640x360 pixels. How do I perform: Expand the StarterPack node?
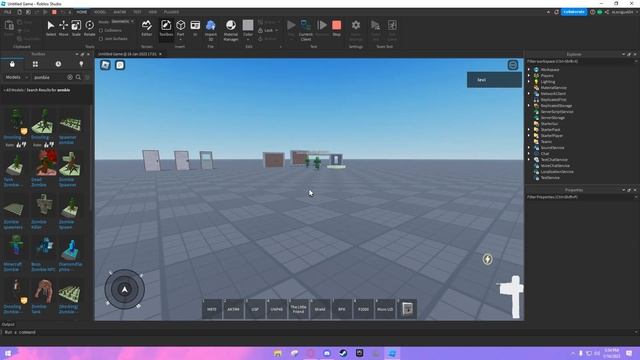pyautogui.click(x=529, y=129)
